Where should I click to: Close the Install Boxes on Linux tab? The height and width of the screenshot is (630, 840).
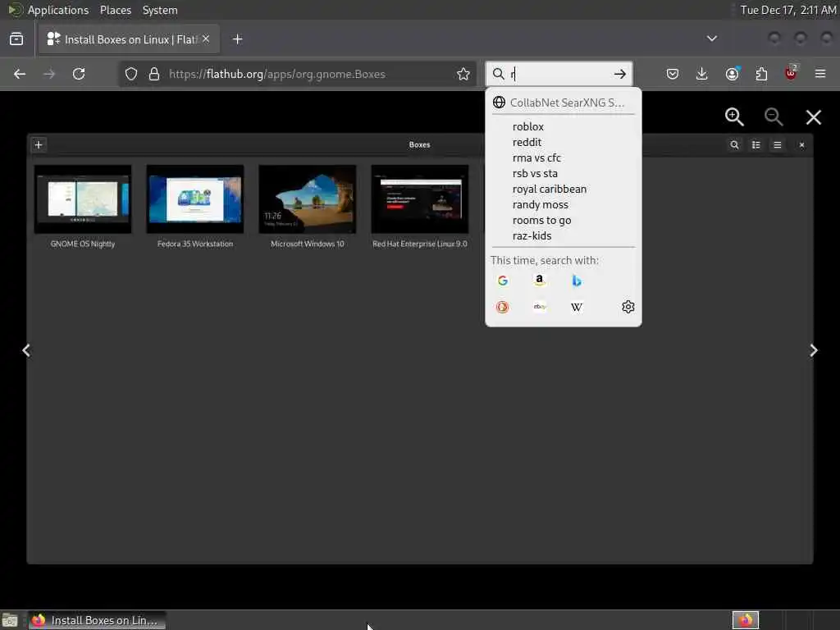point(206,39)
